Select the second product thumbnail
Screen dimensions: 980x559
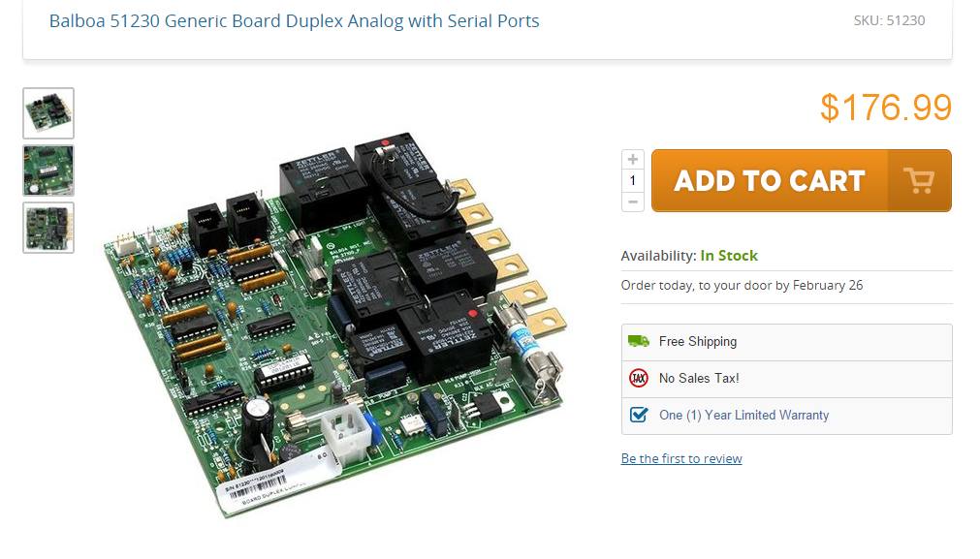click(x=48, y=171)
